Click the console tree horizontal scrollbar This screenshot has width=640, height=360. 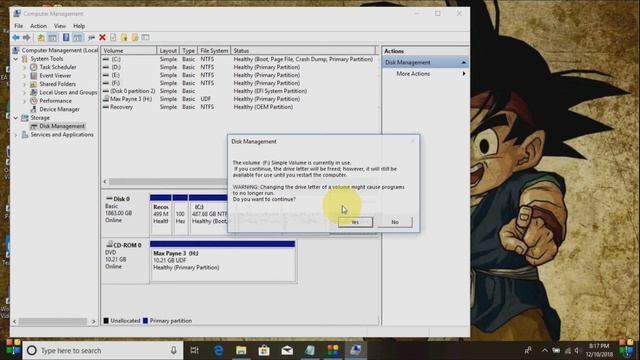(x=54, y=322)
